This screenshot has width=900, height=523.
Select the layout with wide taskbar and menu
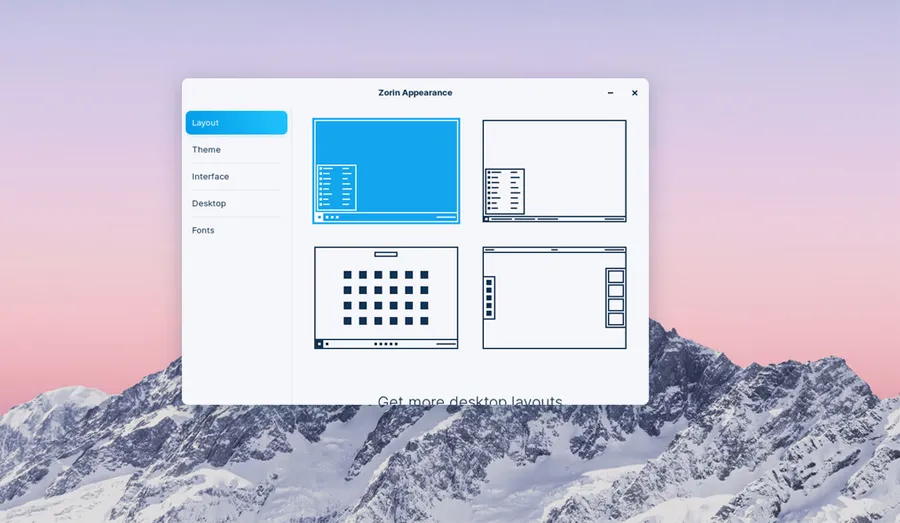coord(554,171)
